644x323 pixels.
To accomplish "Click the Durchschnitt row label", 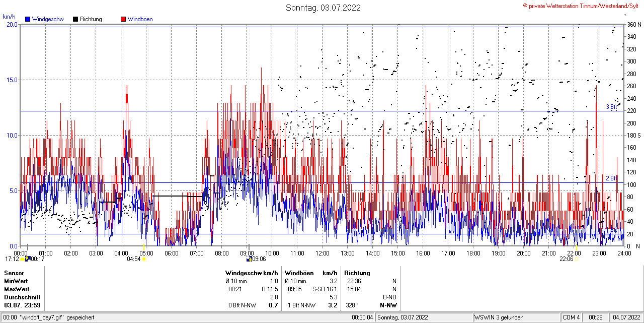I will [22, 297].
